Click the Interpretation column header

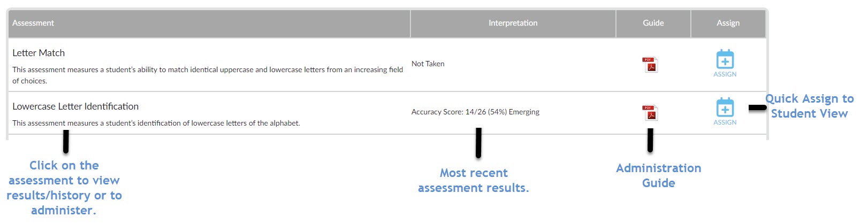coord(513,23)
